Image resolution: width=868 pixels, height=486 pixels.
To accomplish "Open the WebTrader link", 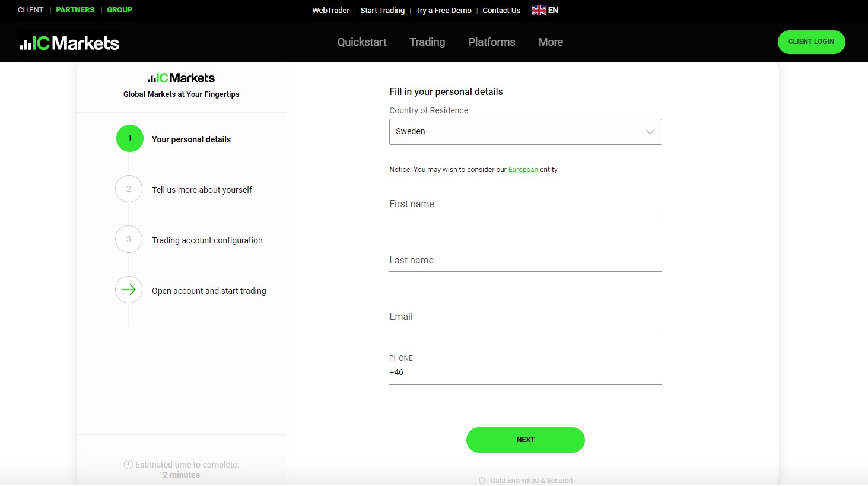I will point(330,11).
